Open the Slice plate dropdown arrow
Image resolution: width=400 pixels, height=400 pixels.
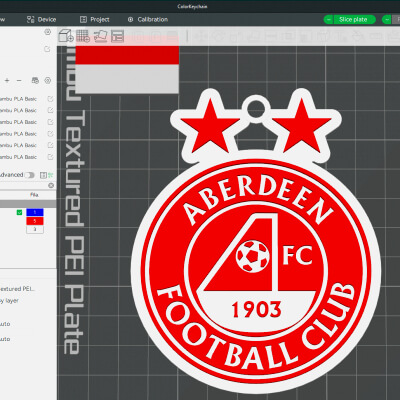tap(329, 20)
